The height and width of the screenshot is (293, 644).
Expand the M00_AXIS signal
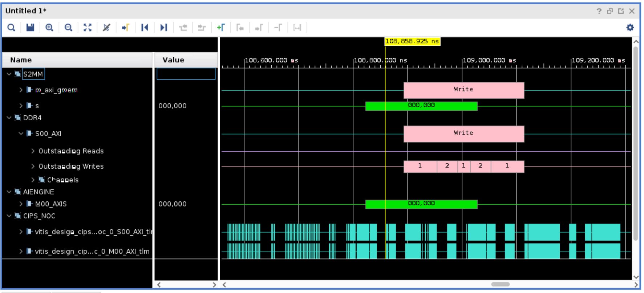pos(21,204)
